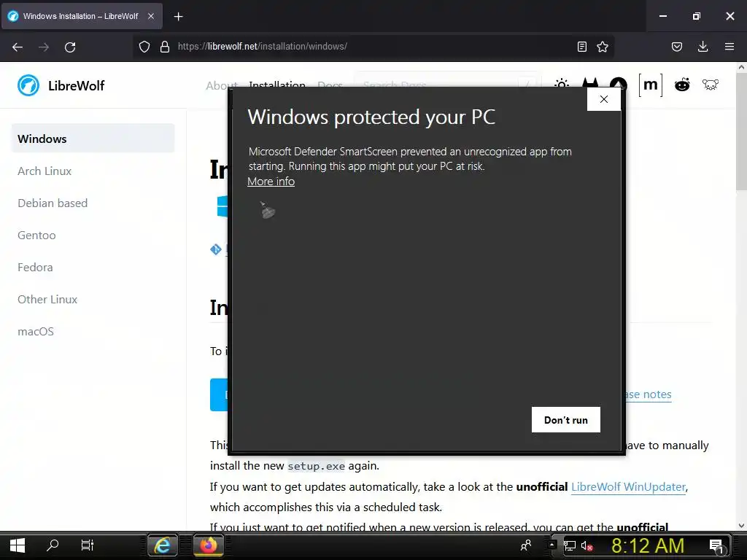Viewport: 747px width, 560px height.
Task: Select Gentoo in the sidebar
Action: pyautogui.click(x=36, y=236)
